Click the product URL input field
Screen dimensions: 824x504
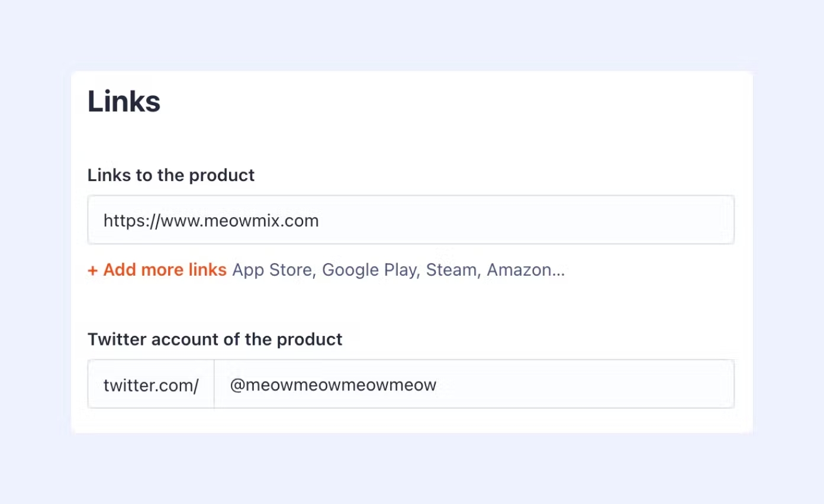(411, 220)
